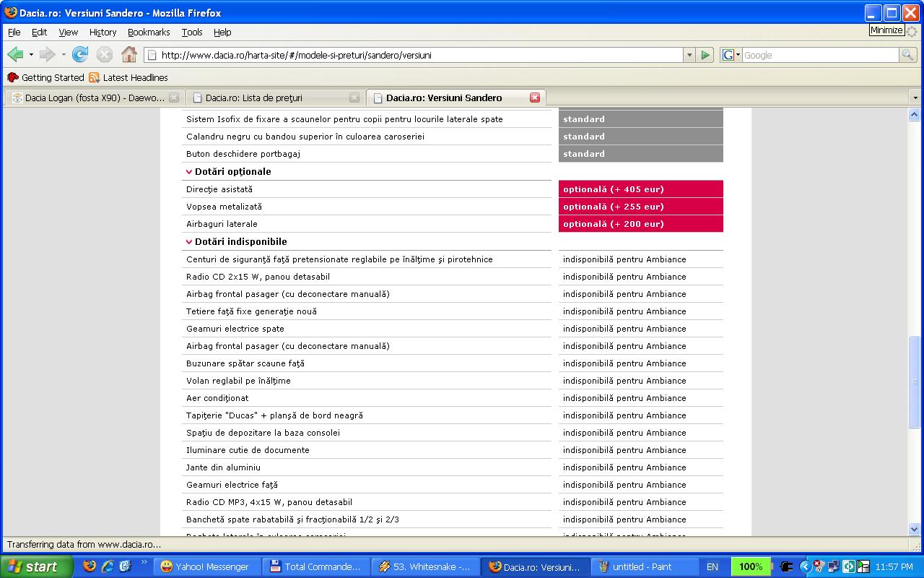Open the View menu
This screenshot has height=578, width=924.
pyautogui.click(x=69, y=32)
